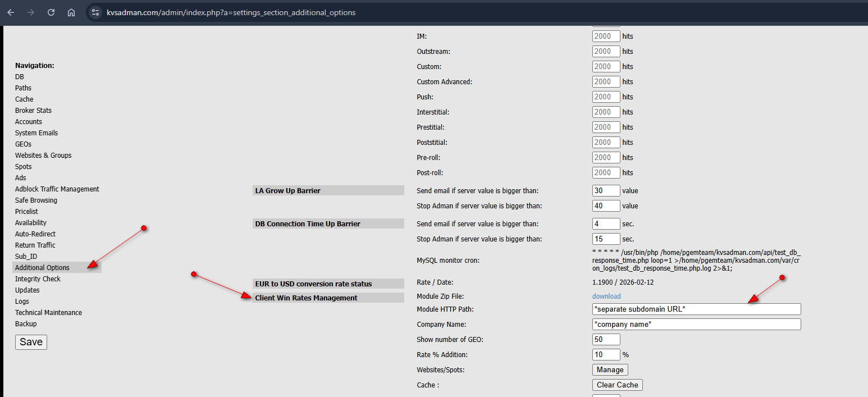
Task: Click Show number of GEO field
Action: point(606,339)
